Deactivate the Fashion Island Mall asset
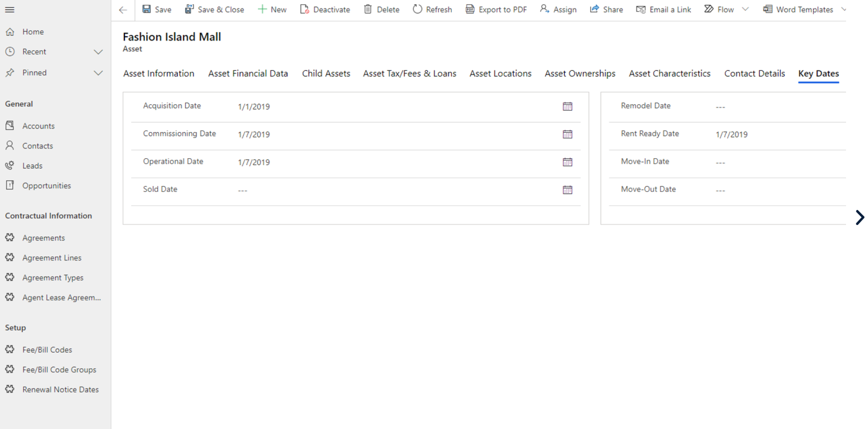Screen dimensions: 868x429 [325, 9]
